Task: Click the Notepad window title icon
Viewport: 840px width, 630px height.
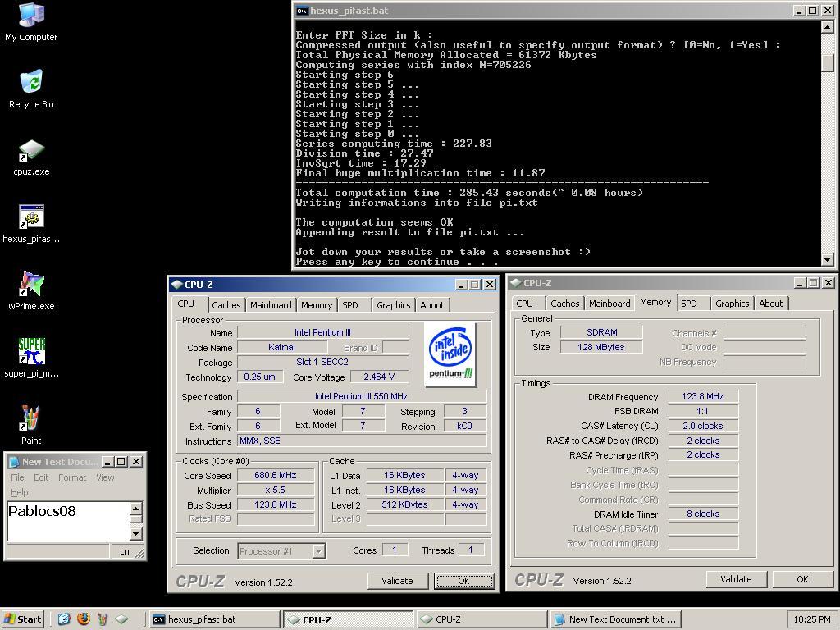Action: (15, 462)
